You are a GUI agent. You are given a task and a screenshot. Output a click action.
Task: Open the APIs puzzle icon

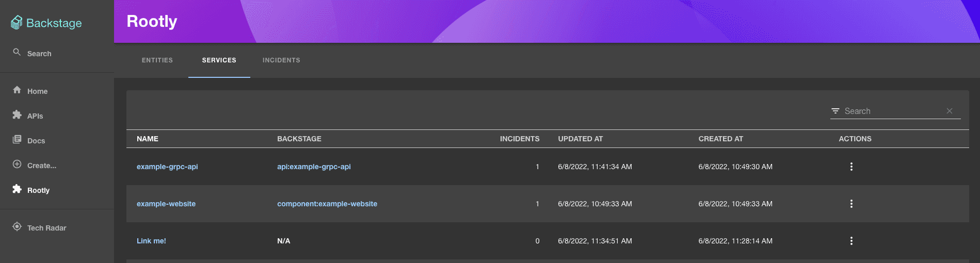pyautogui.click(x=17, y=115)
